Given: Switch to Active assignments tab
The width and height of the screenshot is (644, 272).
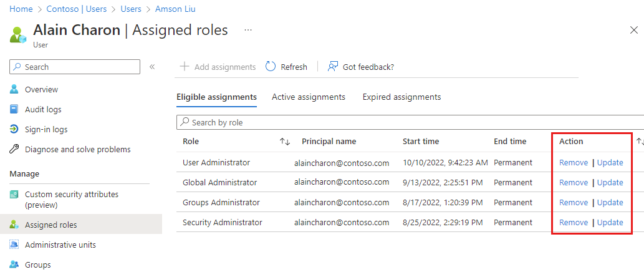Looking at the screenshot, I should coord(309,97).
